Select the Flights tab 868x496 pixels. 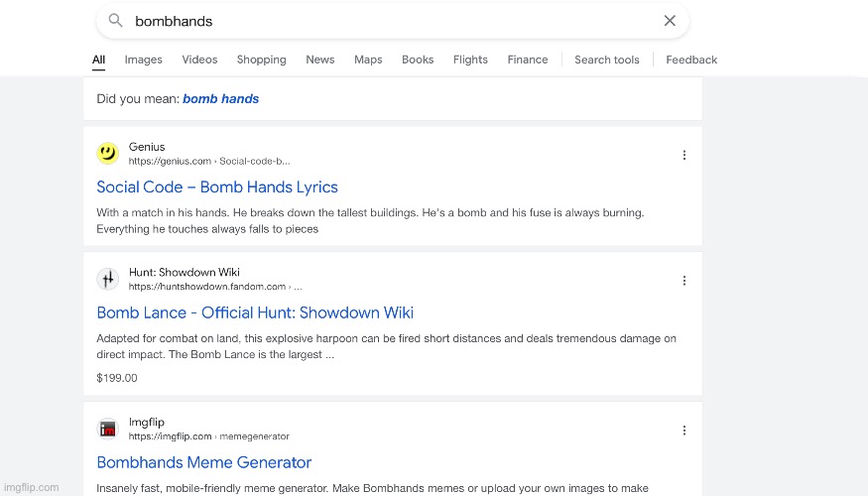pyautogui.click(x=470, y=60)
